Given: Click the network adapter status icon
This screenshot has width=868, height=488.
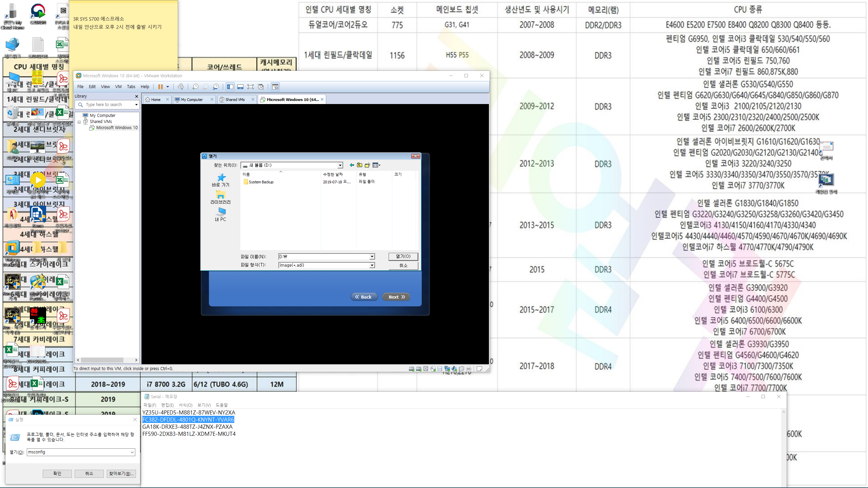Looking at the screenshot, I should click(447, 369).
